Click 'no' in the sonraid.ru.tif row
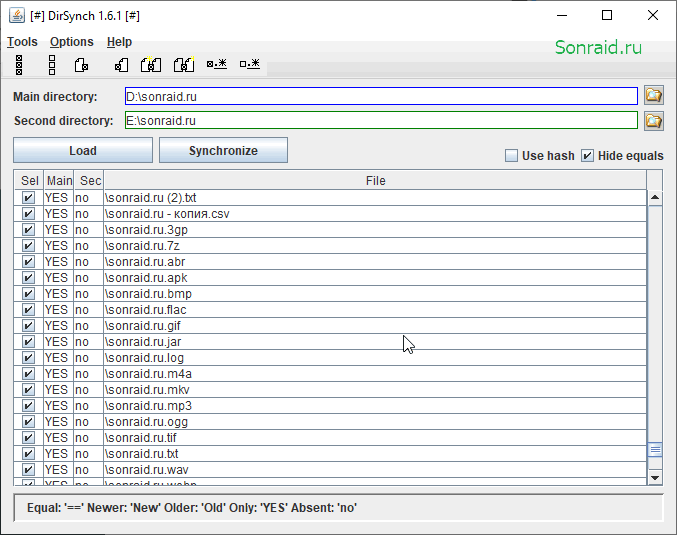Viewport: 677px width, 535px height. (x=82, y=438)
